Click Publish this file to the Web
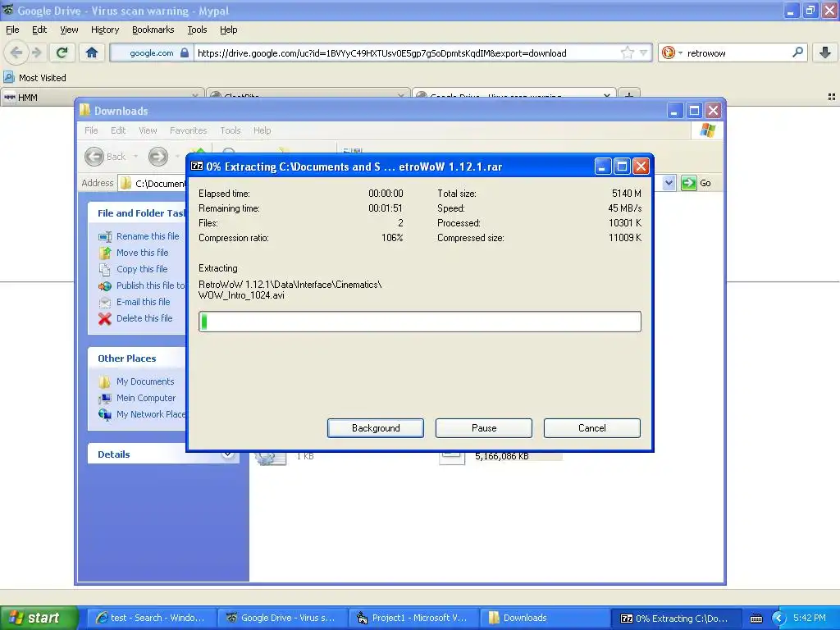Viewport: 840px width, 630px height. click(151, 285)
